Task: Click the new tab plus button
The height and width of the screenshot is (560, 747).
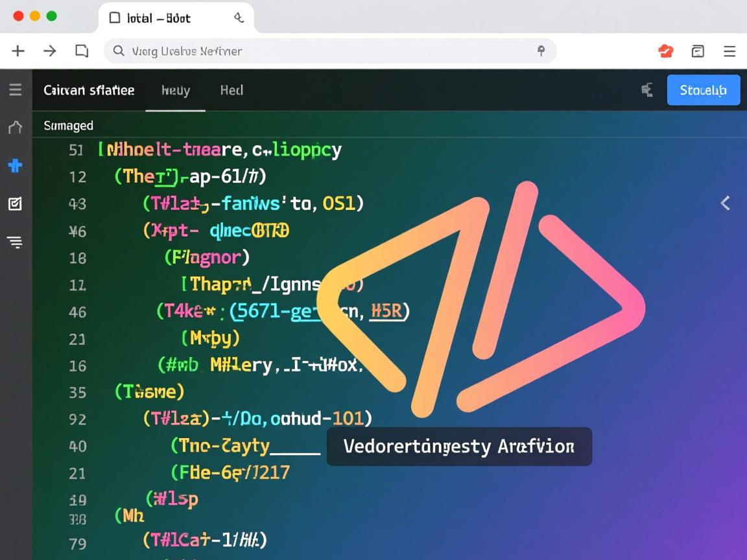Action: coord(18,51)
